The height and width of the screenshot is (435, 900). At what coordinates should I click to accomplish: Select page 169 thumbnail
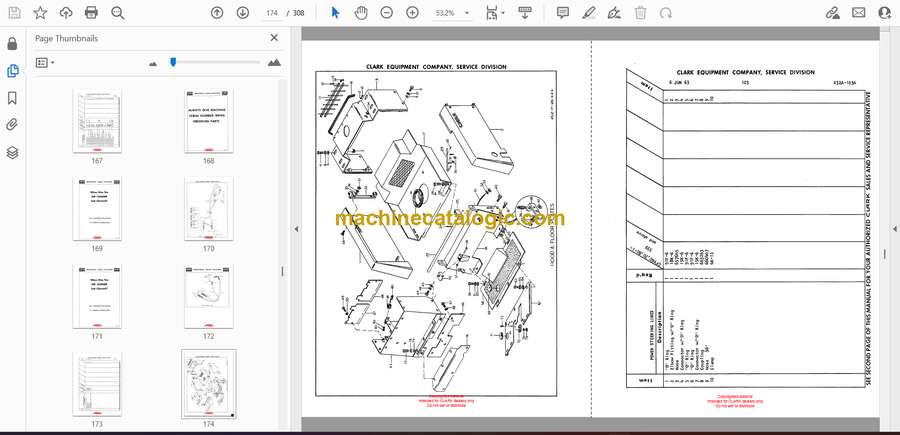pos(97,209)
